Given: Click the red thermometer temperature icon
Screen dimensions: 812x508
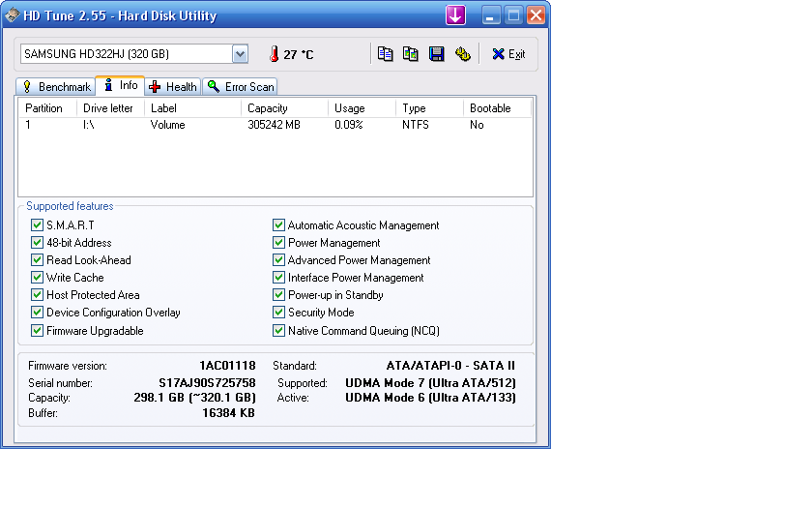Looking at the screenshot, I should [x=274, y=54].
